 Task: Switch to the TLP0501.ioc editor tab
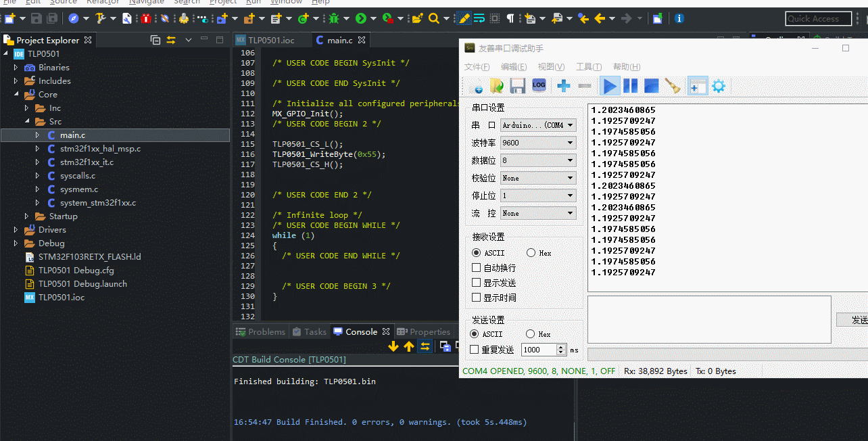(272, 39)
